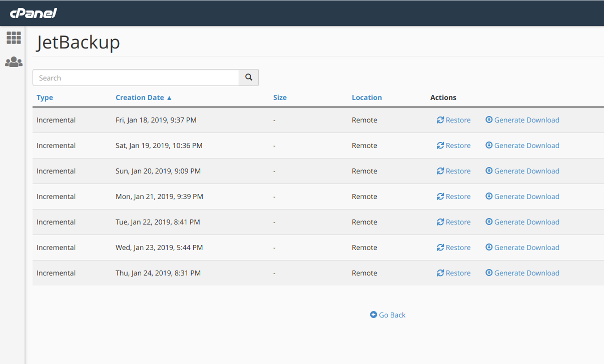Image resolution: width=604 pixels, height=364 pixels.
Task: Restore the Thu, Jan 24 backup
Action: pyautogui.click(x=454, y=273)
